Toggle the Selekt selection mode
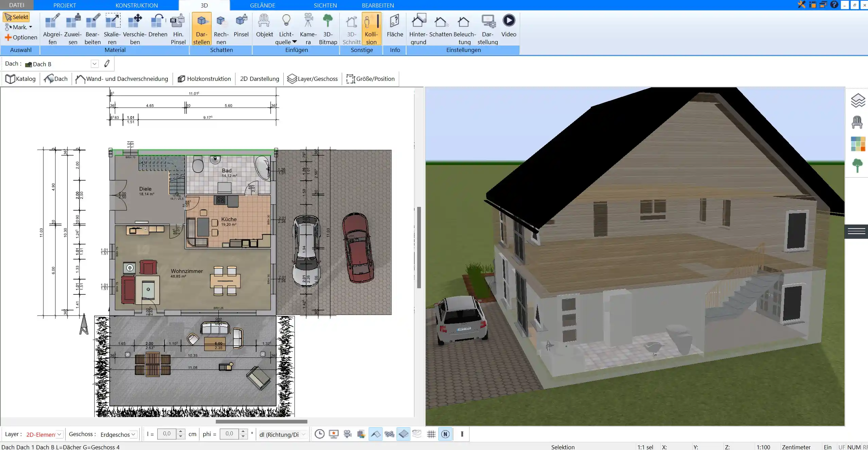The width and height of the screenshot is (868, 450). [16, 17]
